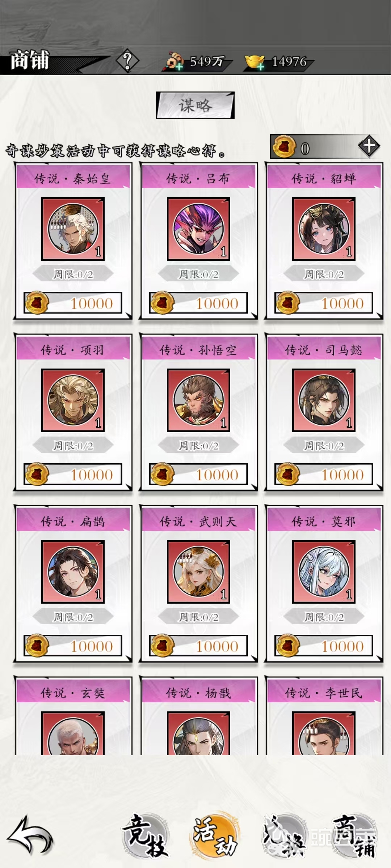This screenshot has width=391, height=868.
Task: Open the question mark help icon
Action: [x=127, y=61]
